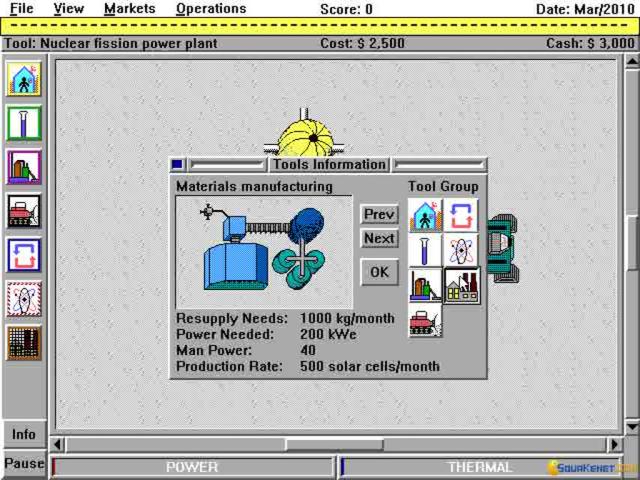Open the Markets menu
The image size is (640, 480).
click(130, 8)
